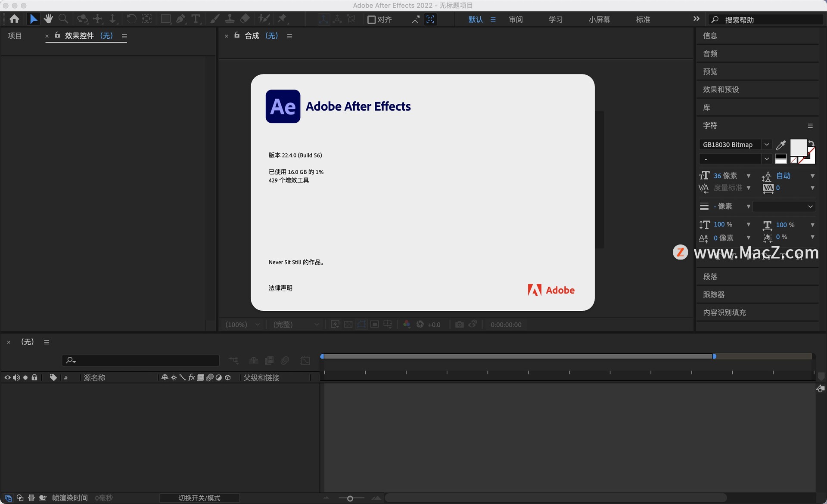
Task: Toggle render time pane icon
Action: [43, 498]
